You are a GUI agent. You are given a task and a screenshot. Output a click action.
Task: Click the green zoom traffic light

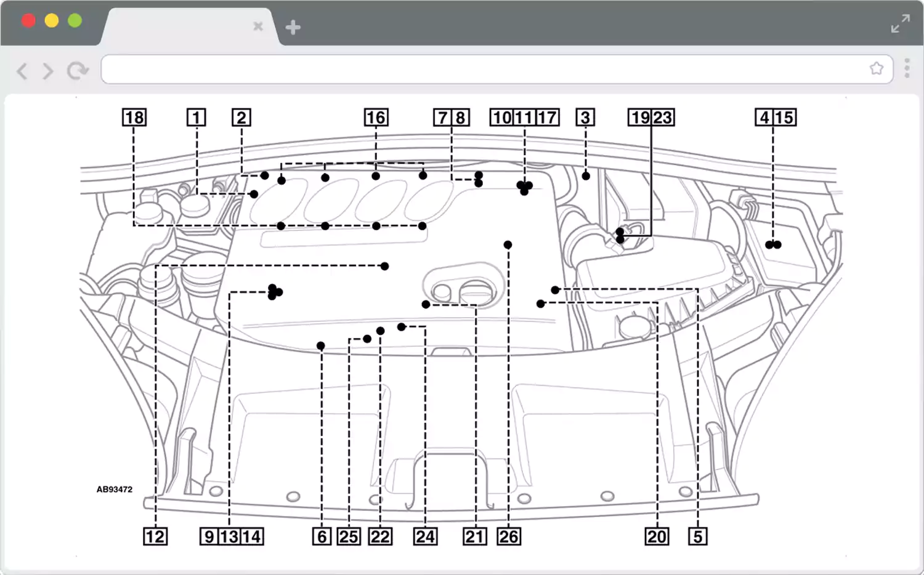[74, 20]
